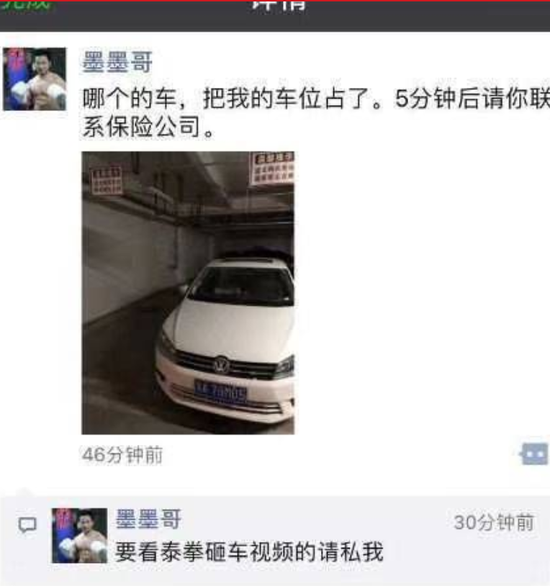Image resolution: width=550 pixels, height=586 pixels.
Task: Open profile via commenter name 墨墨哥
Action: click(x=148, y=519)
